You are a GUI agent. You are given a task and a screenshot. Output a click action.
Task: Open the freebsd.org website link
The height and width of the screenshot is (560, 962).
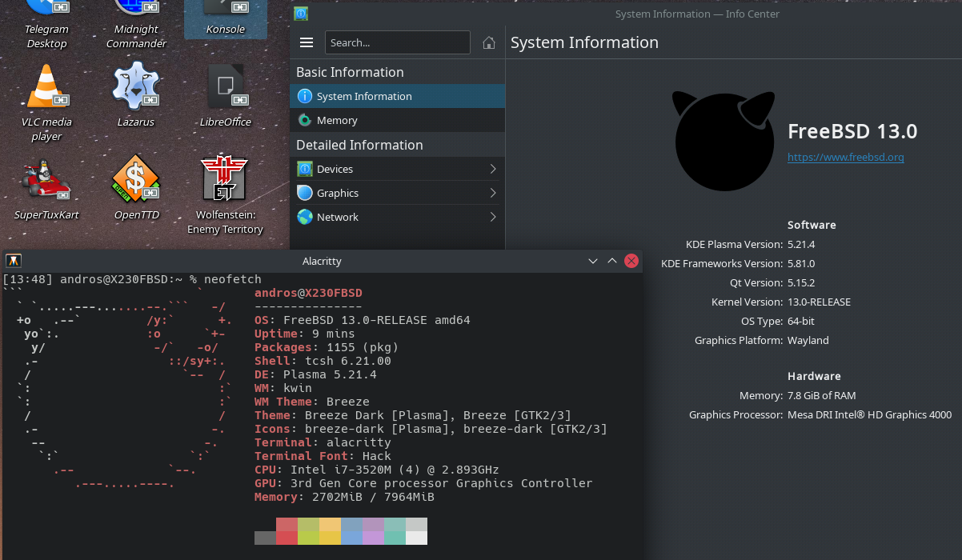(845, 158)
